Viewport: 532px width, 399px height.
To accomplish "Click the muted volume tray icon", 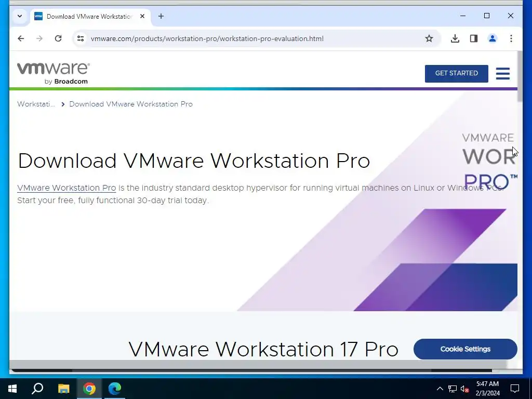I will [465, 389].
